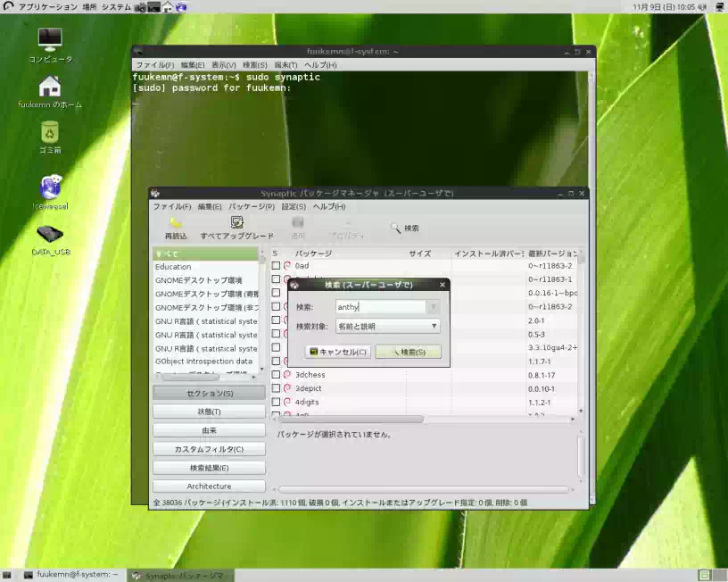
Task: Tick the checkbox for package 3dchess
Action: tap(276, 374)
